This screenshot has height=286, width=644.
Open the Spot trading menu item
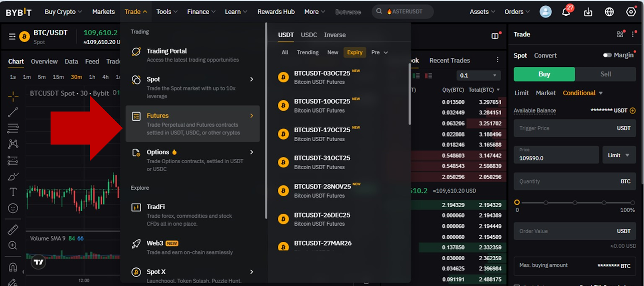pos(192,87)
